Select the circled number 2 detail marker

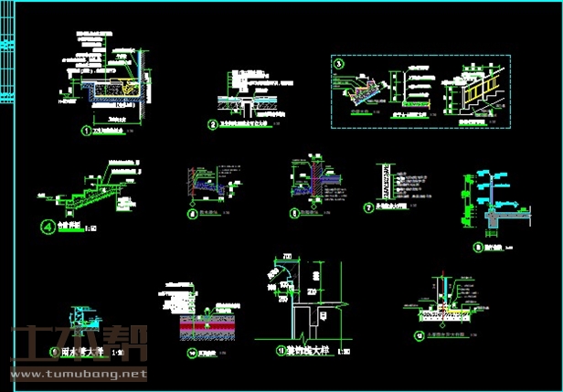pos(212,124)
